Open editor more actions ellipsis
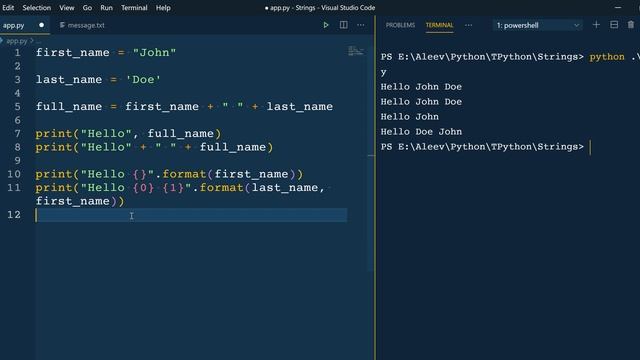Image resolution: width=640 pixels, height=360 pixels. pos(361,25)
